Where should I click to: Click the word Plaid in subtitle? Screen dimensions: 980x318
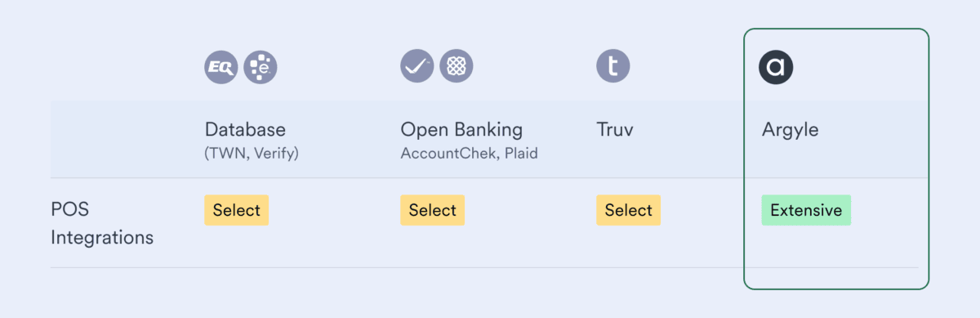tap(520, 154)
